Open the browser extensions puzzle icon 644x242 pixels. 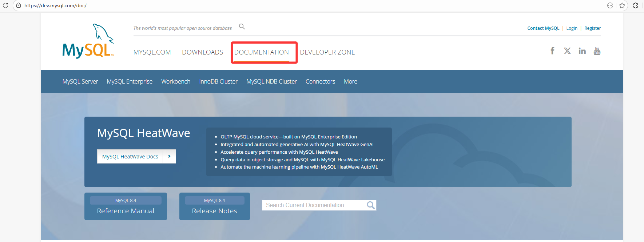pos(636,5)
